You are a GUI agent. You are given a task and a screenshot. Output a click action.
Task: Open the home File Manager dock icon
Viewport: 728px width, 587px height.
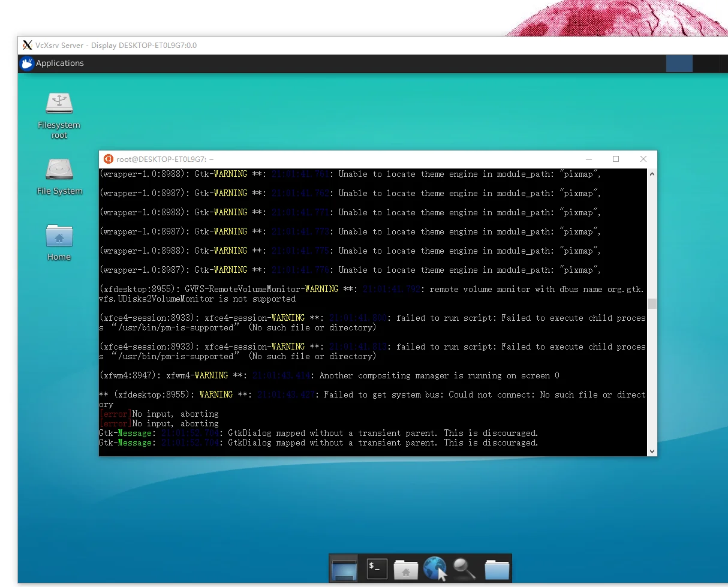[406, 569]
